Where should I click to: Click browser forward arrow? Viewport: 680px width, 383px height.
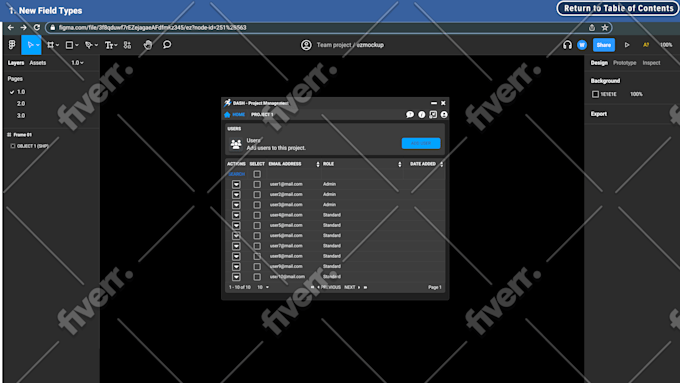coord(23,27)
